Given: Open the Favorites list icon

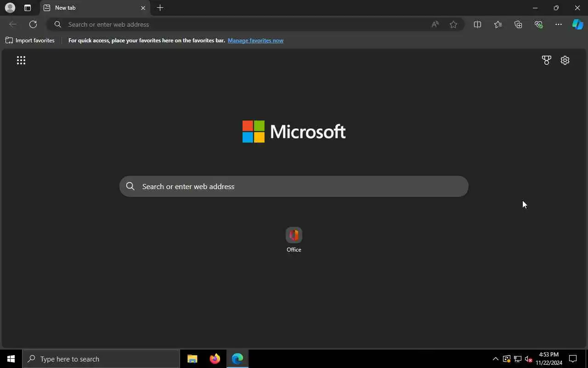Looking at the screenshot, I should coord(498,24).
